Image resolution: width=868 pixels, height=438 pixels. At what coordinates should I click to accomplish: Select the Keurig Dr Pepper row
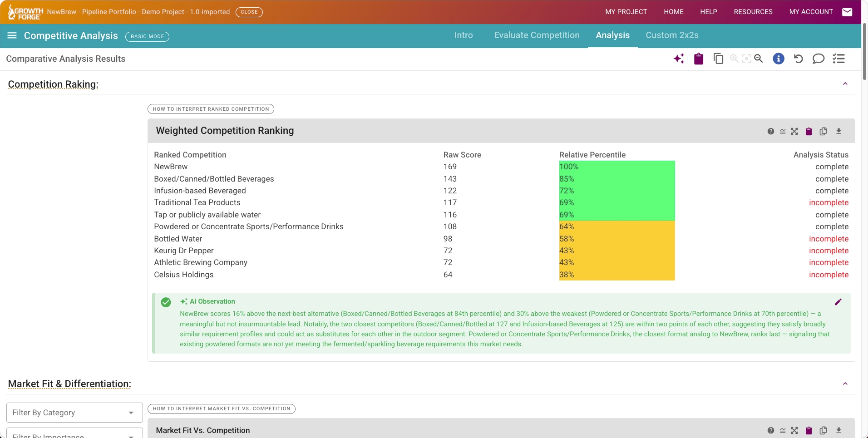coord(501,251)
